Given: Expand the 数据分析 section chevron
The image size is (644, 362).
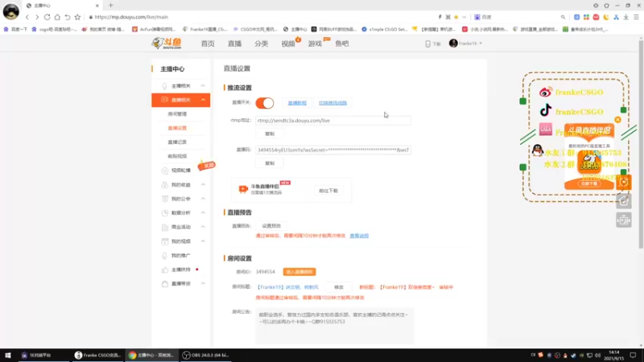Looking at the screenshot, I should pyautogui.click(x=203, y=212).
